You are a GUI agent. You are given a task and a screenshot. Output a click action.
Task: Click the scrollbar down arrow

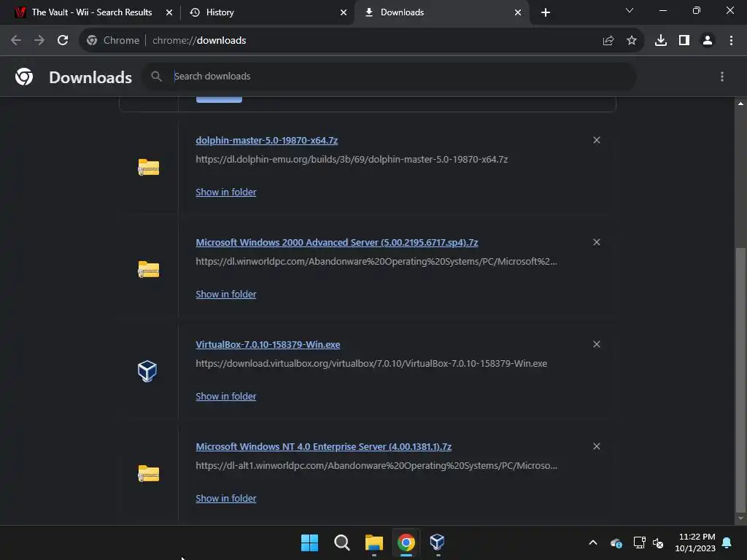740,518
